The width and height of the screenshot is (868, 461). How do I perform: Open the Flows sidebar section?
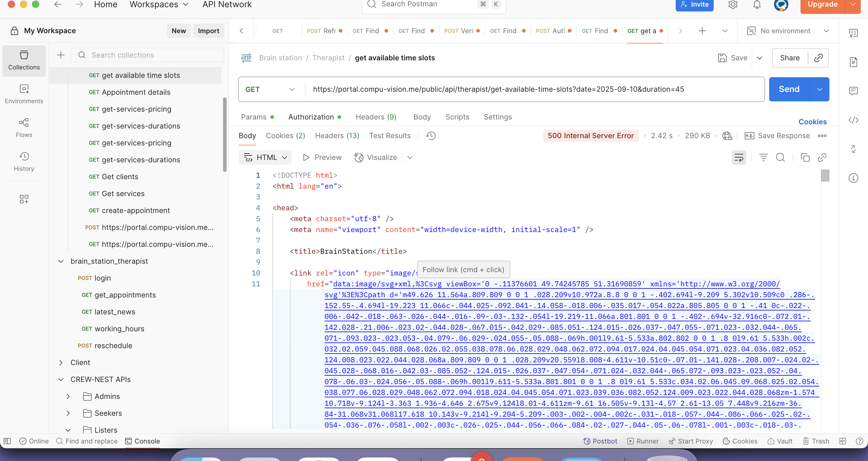(x=24, y=128)
